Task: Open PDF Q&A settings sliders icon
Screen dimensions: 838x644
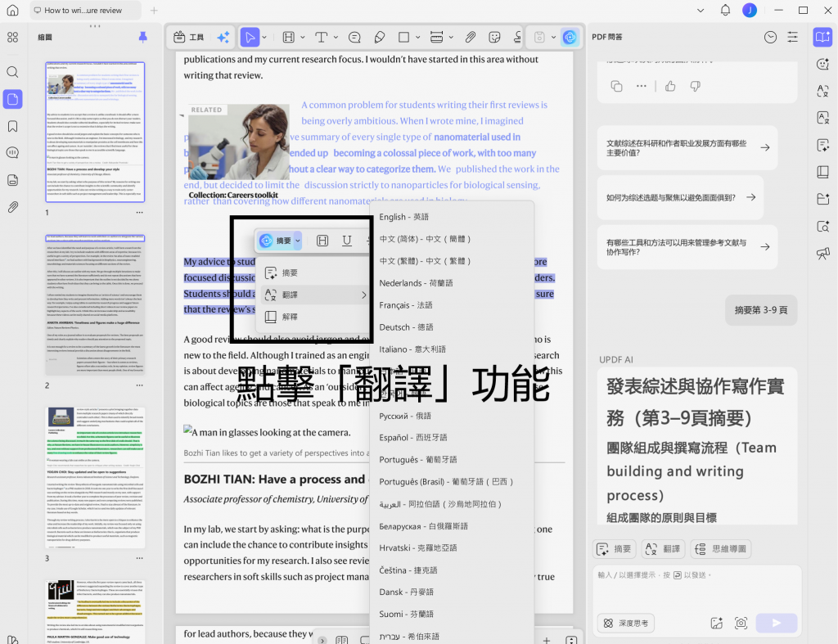Action: [x=792, y=37]
